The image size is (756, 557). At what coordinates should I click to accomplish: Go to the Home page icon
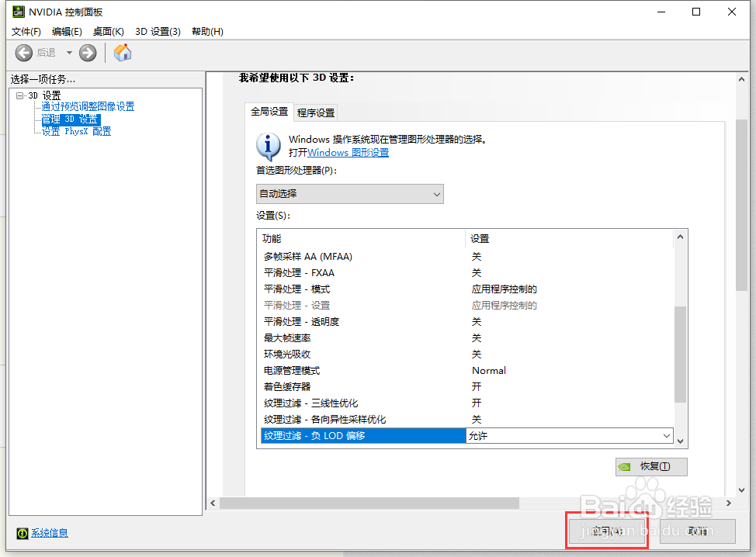tap(123, 53)
